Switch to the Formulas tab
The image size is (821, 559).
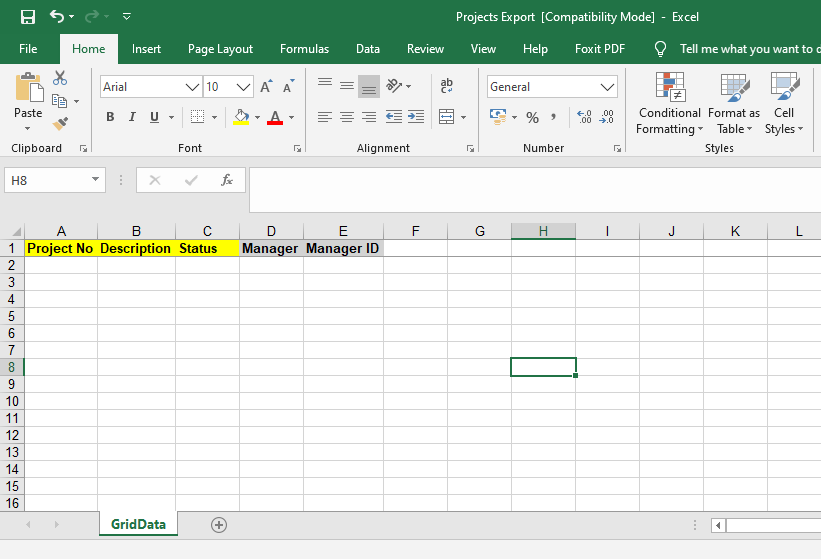tap(304, 49)
